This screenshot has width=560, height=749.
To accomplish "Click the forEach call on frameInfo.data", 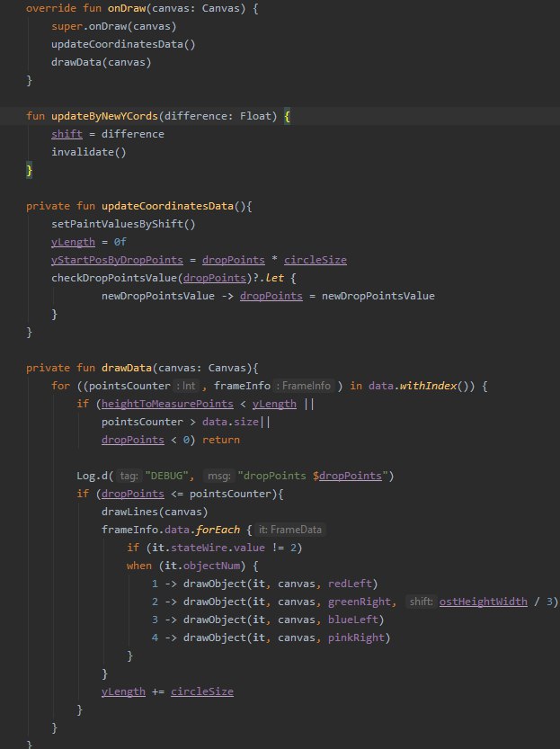I will [218, 530].
